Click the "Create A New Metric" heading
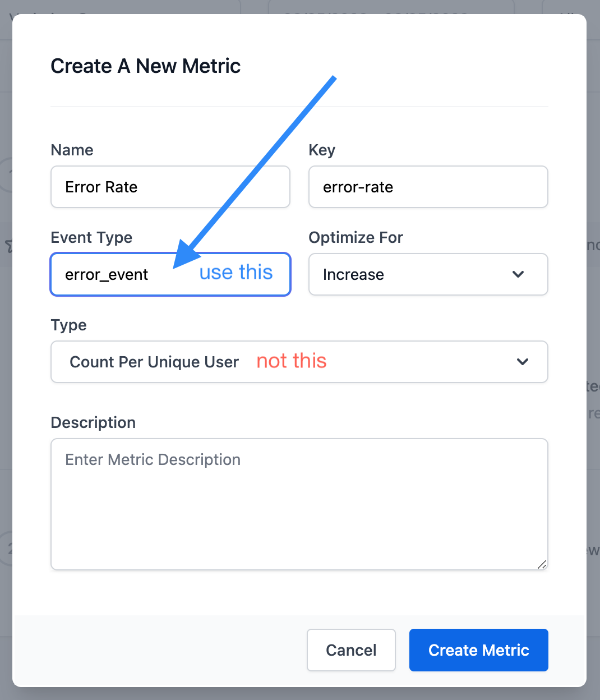This screenshot has height=700, width=600. [x=145, y=66]
